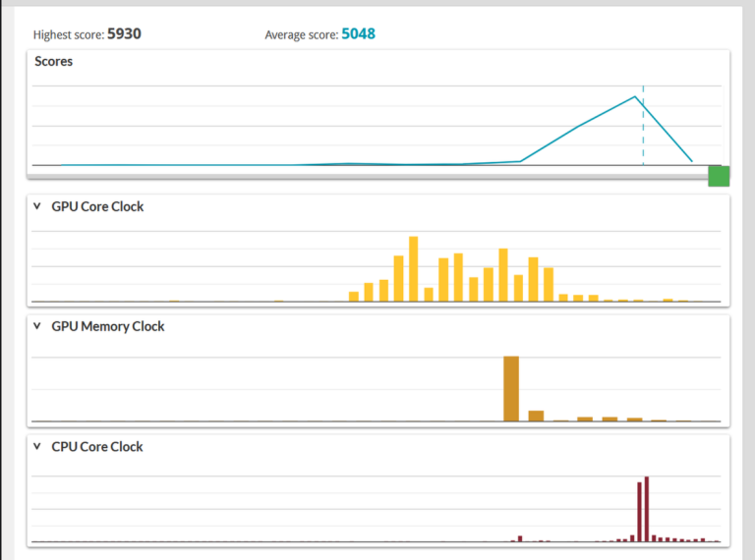The height and width of the screenshot is (560, 755).
Task: Click the green square marker below Scores chart
Action: click(719, 176)
